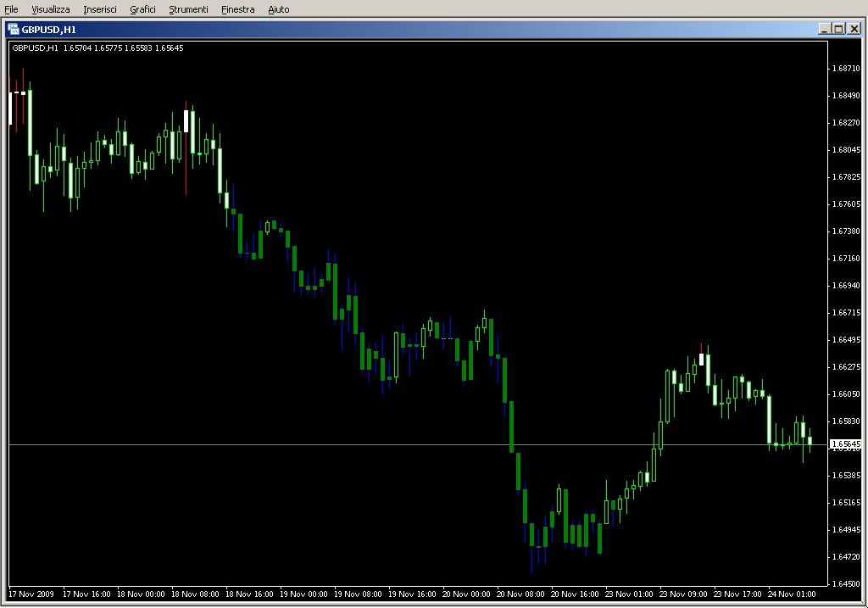The width and height of the screenshot is (868, 608).
Task: Click the GBPUSD,H1 chart title bar
Action: click(x=424, y=28)
